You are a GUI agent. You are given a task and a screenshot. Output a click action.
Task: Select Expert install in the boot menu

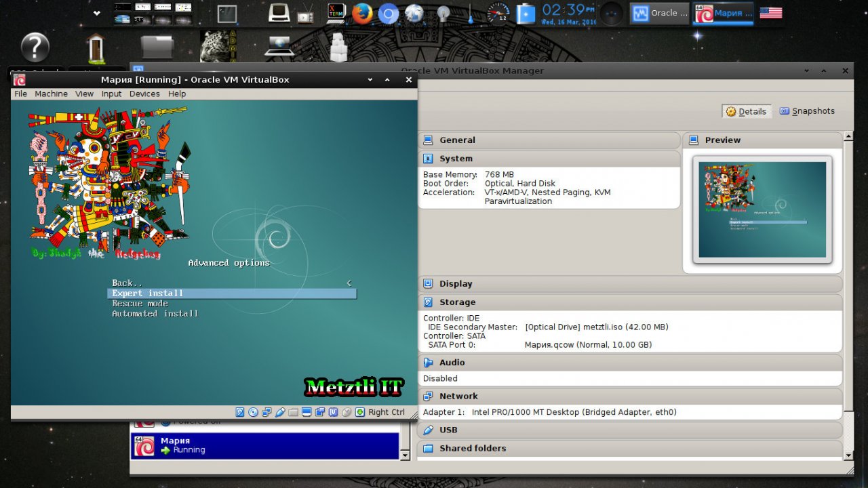[x=232, y=293]
